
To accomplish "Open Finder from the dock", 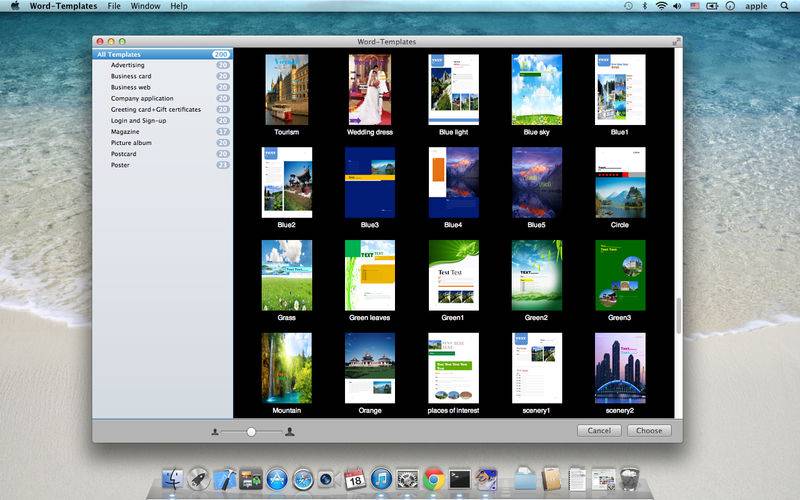I will [x=173, y=480].
